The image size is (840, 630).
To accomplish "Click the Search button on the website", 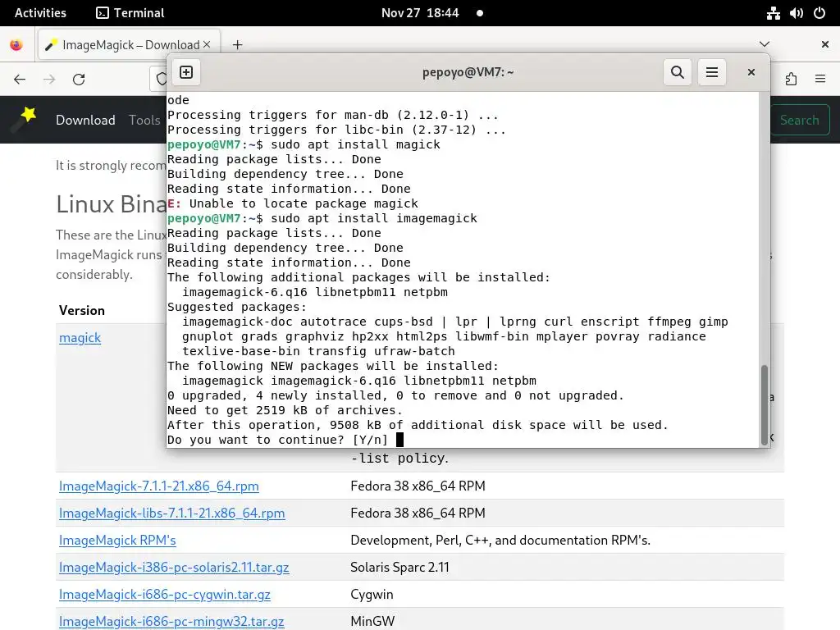I will [x=799, y=120].
